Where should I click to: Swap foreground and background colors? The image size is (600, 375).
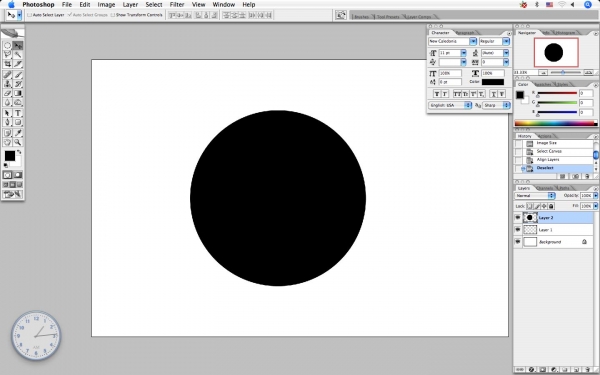pos(19,152)
